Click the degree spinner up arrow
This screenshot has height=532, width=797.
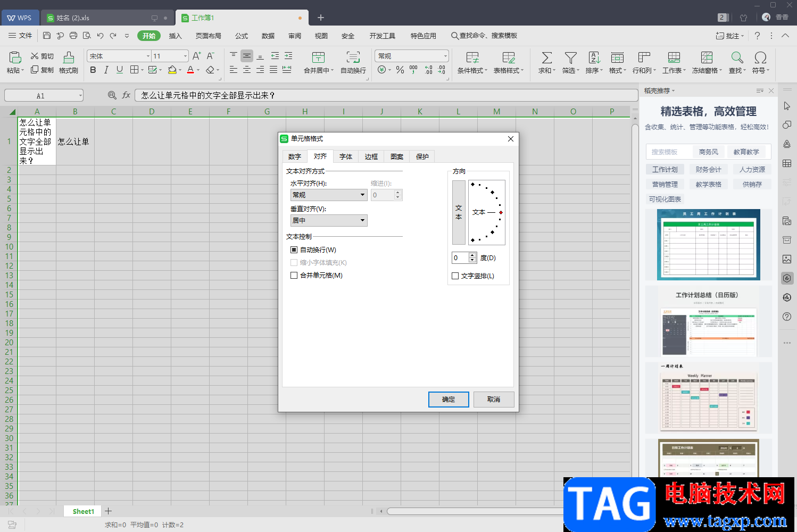click(472, 255)
